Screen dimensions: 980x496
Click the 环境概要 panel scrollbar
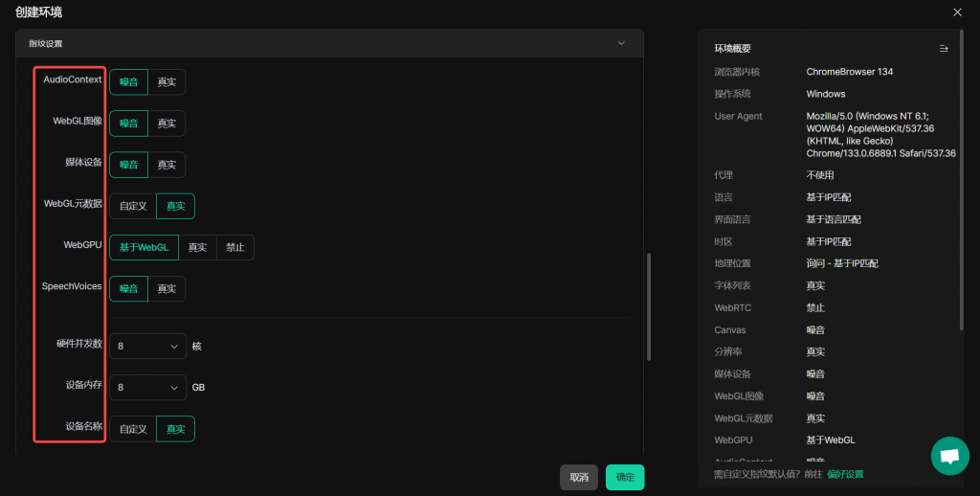962,192
